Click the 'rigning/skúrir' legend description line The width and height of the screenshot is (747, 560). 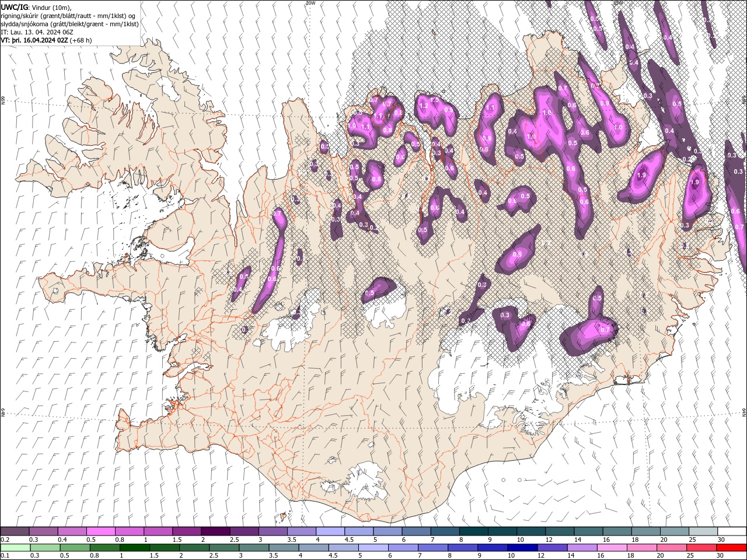tap(68, 16)
